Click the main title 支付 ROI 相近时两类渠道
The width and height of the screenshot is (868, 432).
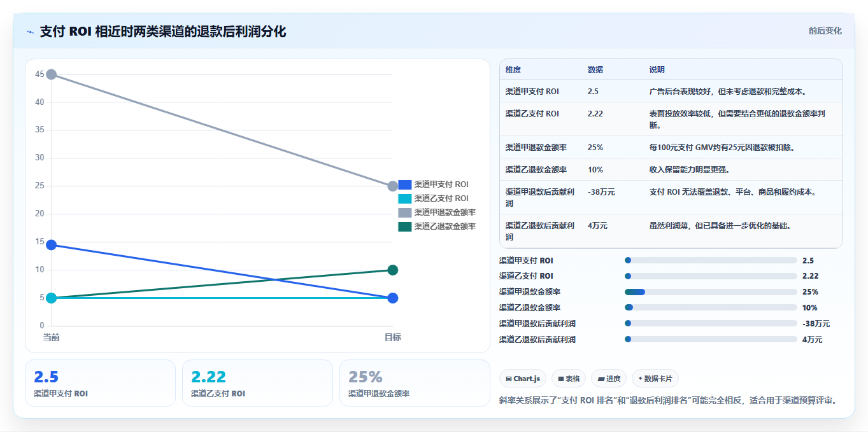163,31
